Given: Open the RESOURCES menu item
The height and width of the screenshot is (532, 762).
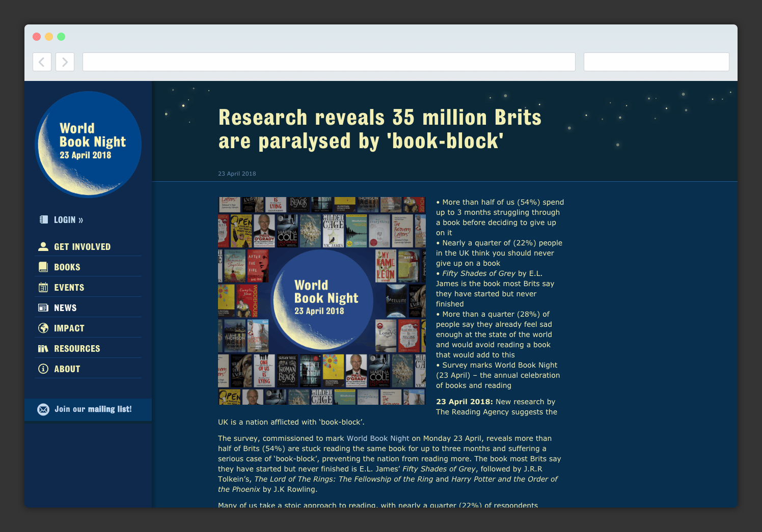Looking at the screenshot, I should [x=77, y=349].
